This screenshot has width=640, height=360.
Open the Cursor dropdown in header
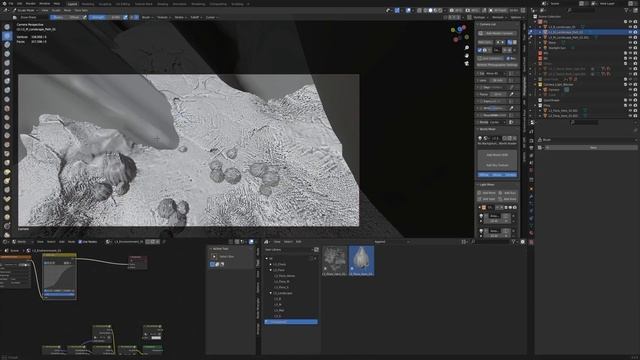click(x=211, y=18)
